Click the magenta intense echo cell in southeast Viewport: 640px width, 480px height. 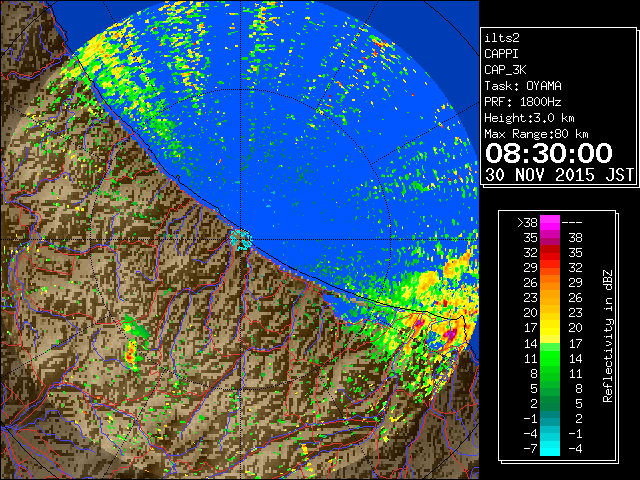click(x=450, y=335)
